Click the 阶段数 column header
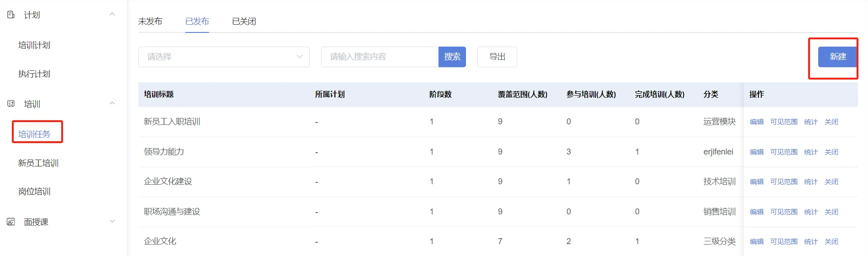Viewport: 868px width, 256px height. [x=440, y=94]
